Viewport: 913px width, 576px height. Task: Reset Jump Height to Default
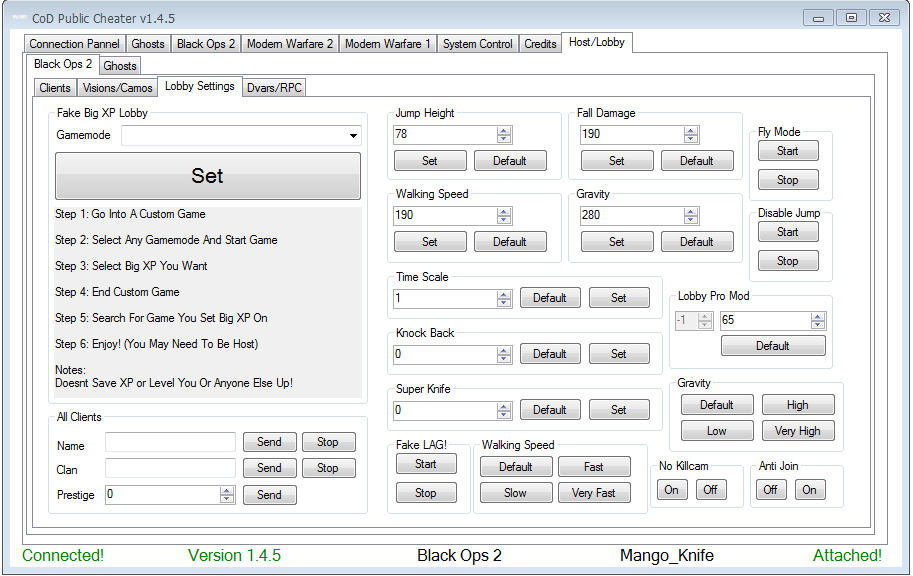510,161
